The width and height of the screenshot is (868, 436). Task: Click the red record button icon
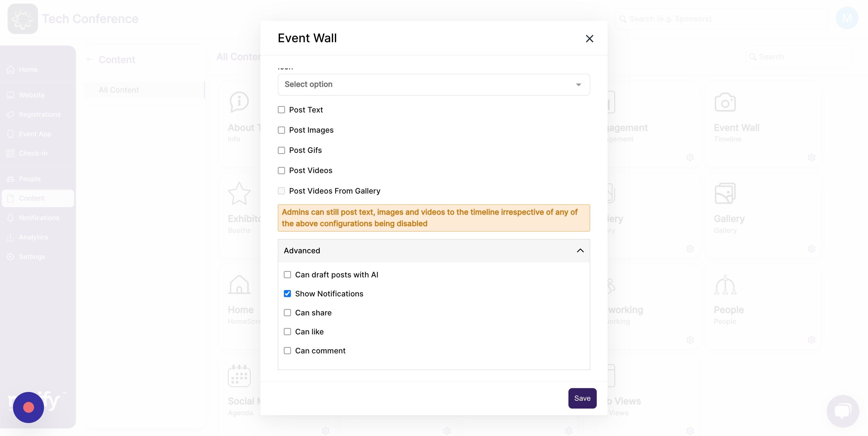(29, 407)
